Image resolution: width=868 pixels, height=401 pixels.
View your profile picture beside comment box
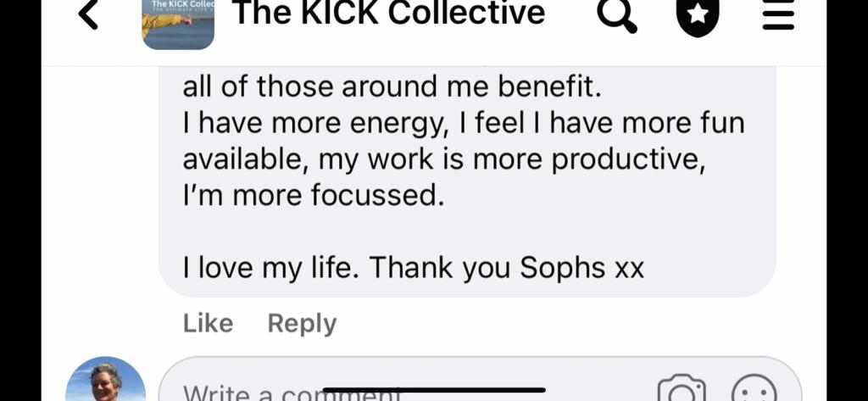click(x=106, y=381)
